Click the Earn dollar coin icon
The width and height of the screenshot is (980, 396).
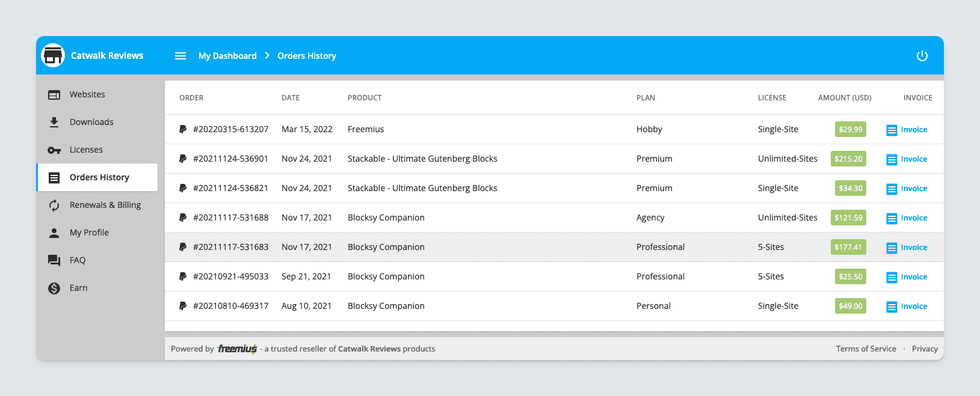[54, 288]
